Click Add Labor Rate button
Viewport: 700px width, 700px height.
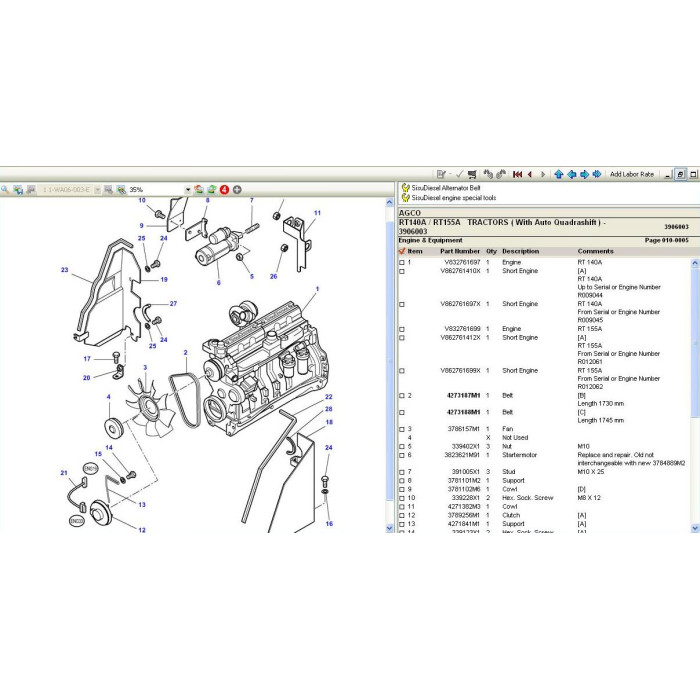(632, 174)
